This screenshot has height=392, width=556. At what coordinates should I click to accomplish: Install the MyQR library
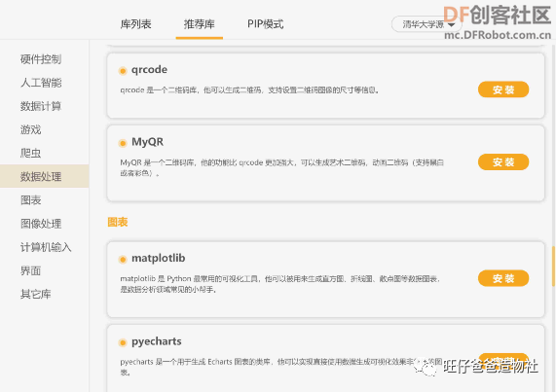pyautogui.click(x=503, y=161)
